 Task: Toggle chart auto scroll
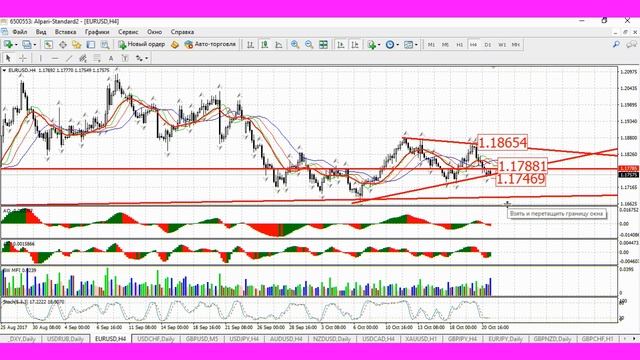click(341, 44)
